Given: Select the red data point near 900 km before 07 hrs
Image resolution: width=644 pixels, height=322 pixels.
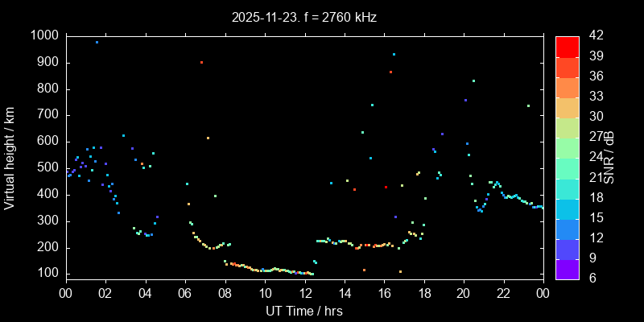Looking at the screenshot, I should [x=201, y=62].
